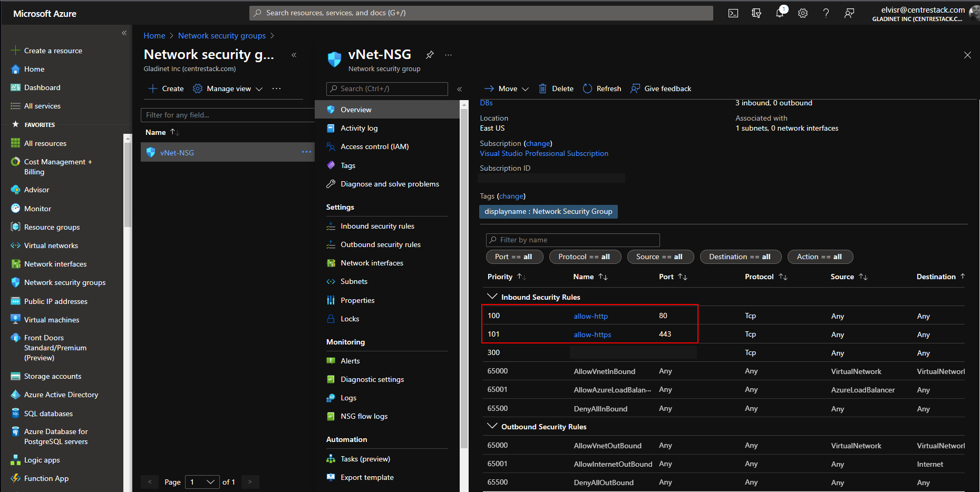Click the global search resources box

pyautogui.click(x=481, y=13)
